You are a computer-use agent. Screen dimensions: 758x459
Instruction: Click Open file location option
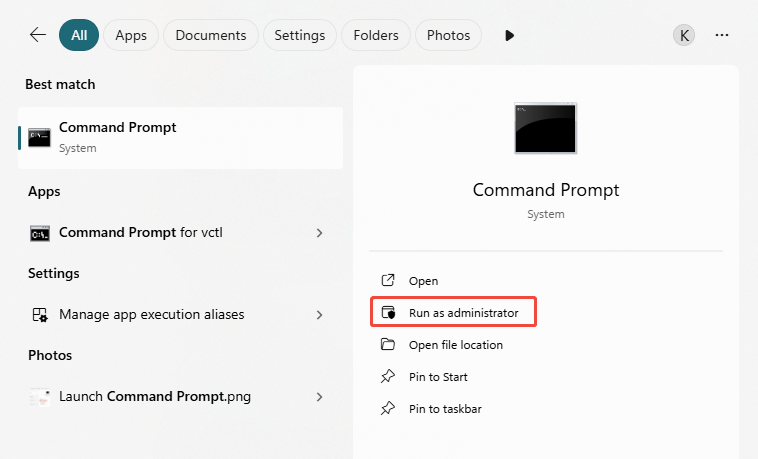click(x=455, y=345)
